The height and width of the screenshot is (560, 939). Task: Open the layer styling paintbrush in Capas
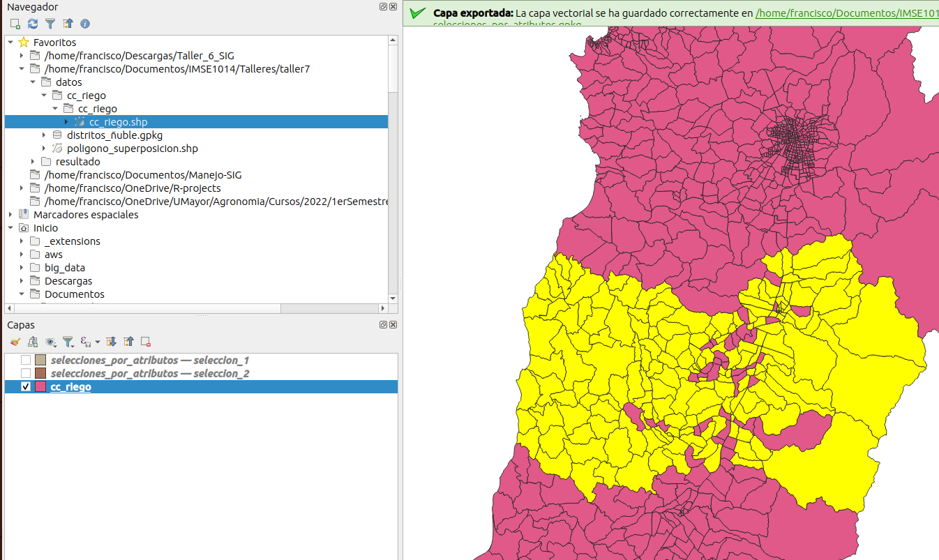click(15, 342)
